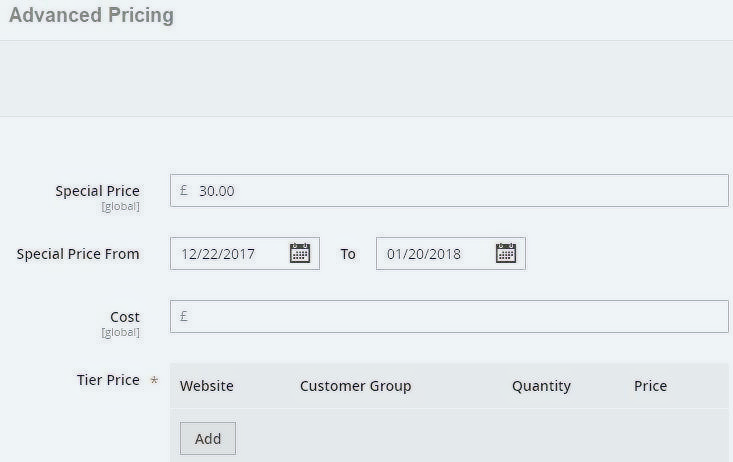
Task: Focus the 12/22/2017 start date field
Action: click(x=230, y=254)
